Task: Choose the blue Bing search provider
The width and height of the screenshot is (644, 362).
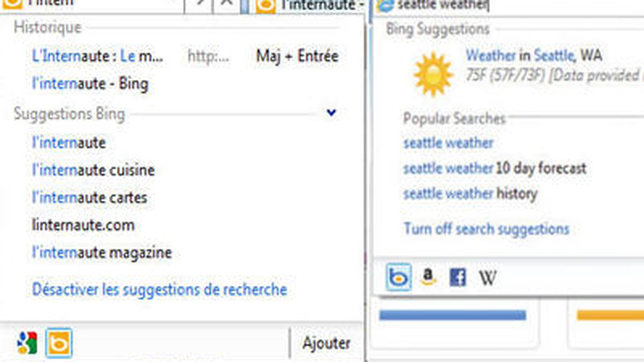Action: (x=398, y=277)
